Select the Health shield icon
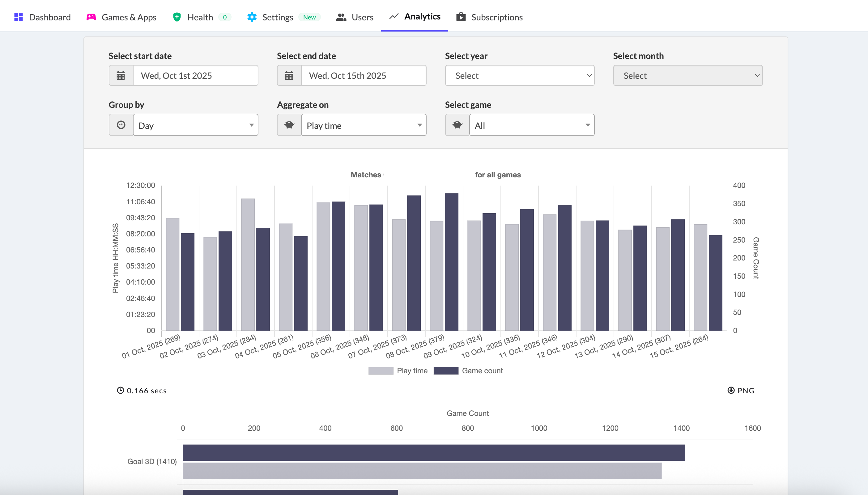 click(x=177, y=17)
